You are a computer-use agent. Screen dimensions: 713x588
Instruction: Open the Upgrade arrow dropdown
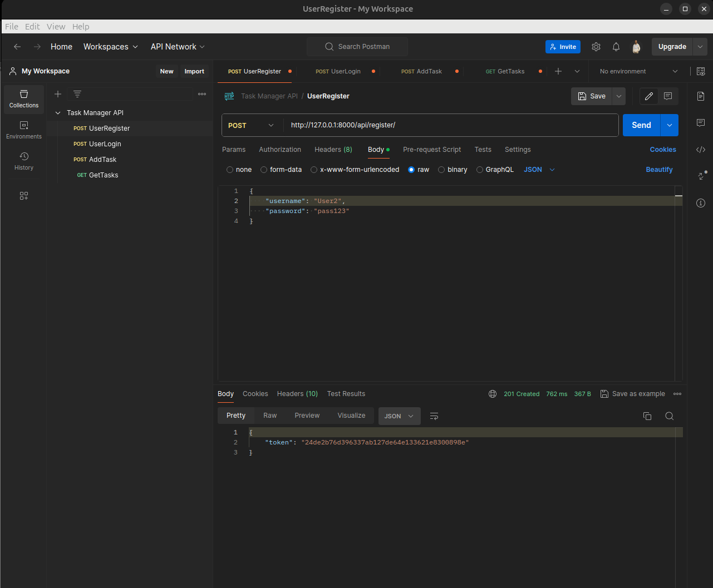pyautogui.click(x=700, y=47)
